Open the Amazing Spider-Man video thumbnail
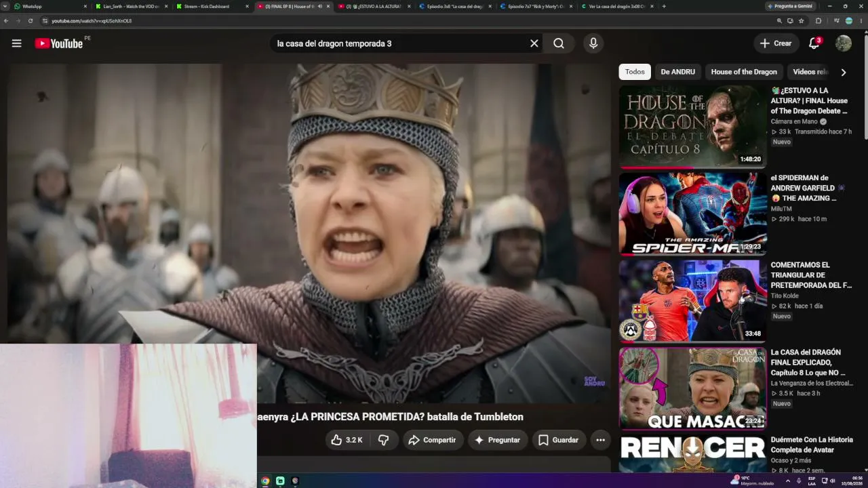868x488 pixels. pos(692,213)
